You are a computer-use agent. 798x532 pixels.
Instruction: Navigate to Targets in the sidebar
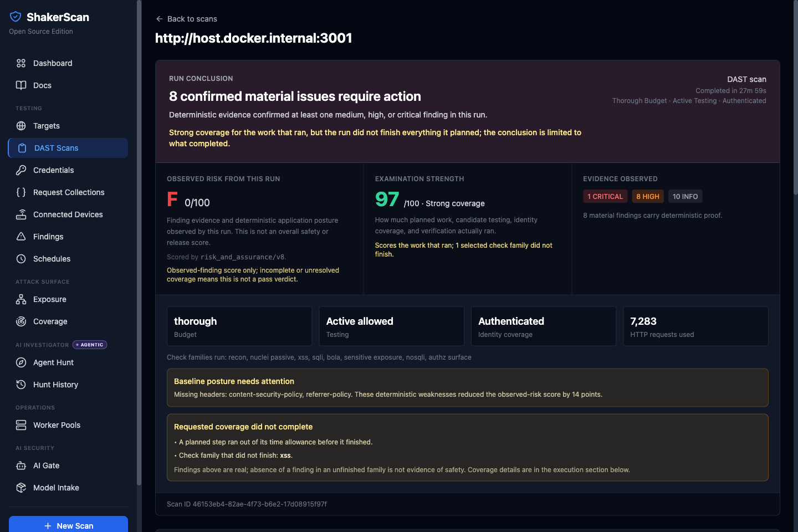(x=68, y=126)
